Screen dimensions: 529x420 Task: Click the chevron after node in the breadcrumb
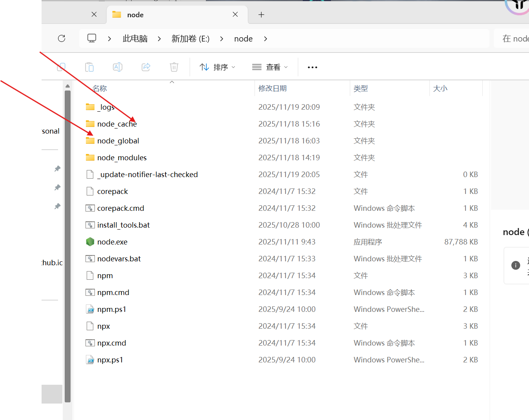click(x=265, y=39)
